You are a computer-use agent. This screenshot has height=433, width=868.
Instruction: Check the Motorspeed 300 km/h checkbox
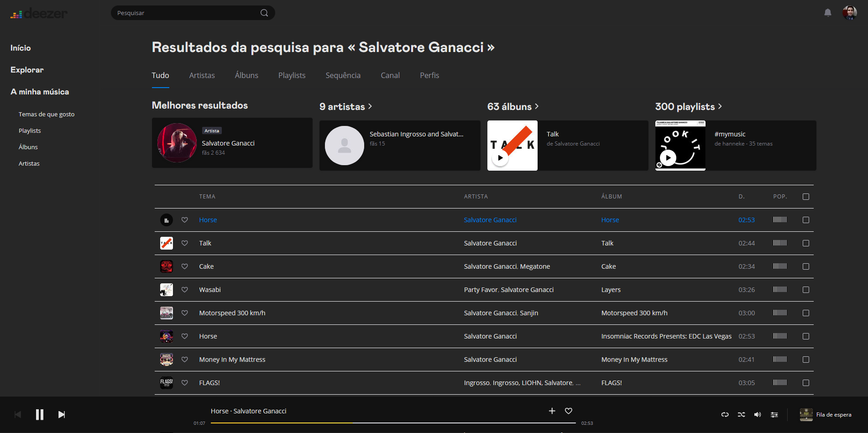[806, 313]
